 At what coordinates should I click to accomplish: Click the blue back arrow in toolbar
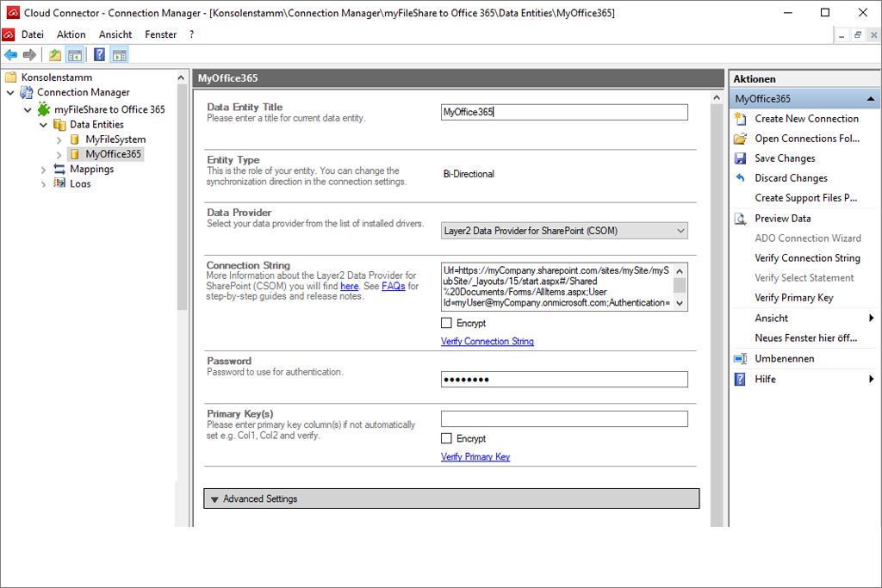tap(10, 55)
